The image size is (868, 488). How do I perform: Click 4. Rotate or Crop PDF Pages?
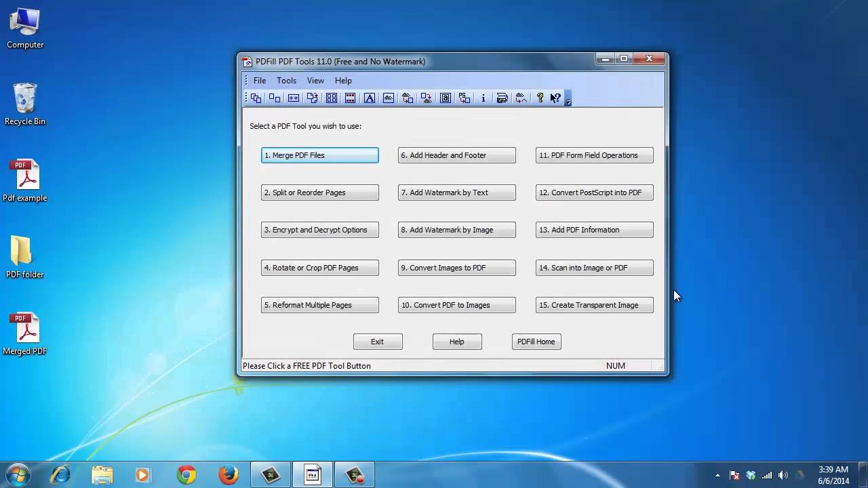point(320,268)
